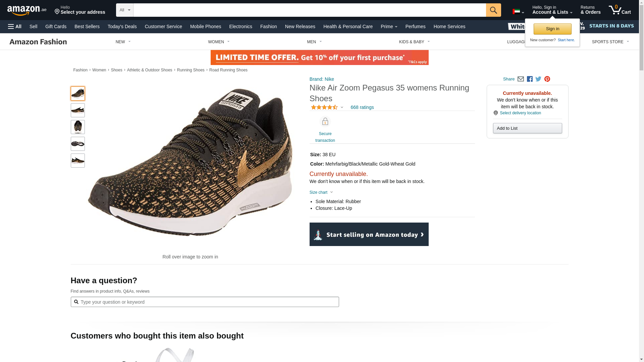Viewport: 644px width, 362px height.
Task: Share product on Facebook
Action: click(530, 79)
